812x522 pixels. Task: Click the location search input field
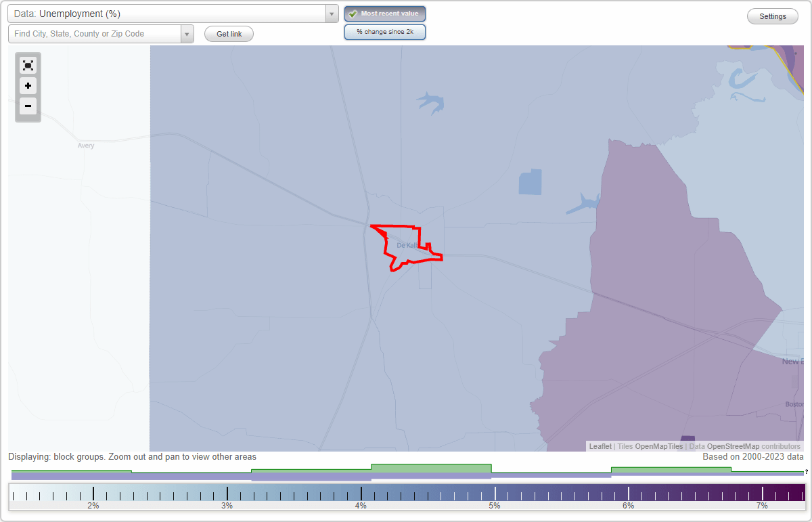(x=95, y=33)
